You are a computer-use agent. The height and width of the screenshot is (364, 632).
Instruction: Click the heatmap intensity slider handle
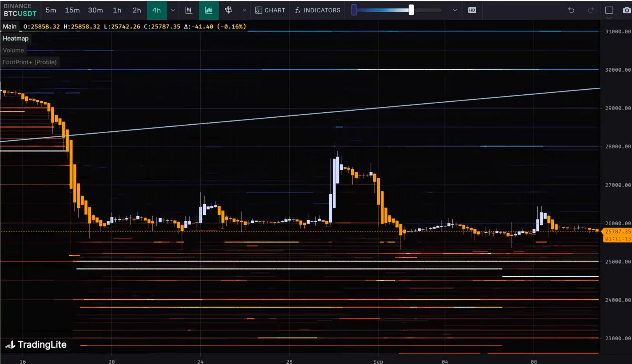[x=411, y=10]
